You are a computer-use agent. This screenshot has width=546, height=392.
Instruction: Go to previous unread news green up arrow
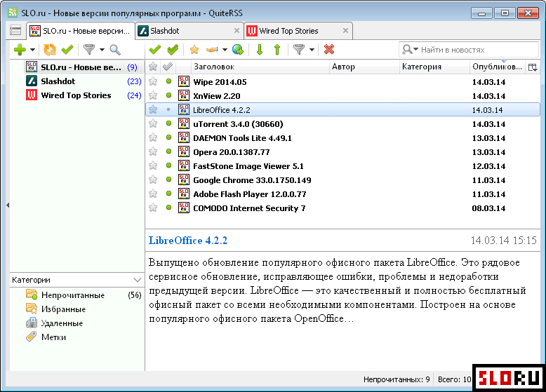pos(277,50)
